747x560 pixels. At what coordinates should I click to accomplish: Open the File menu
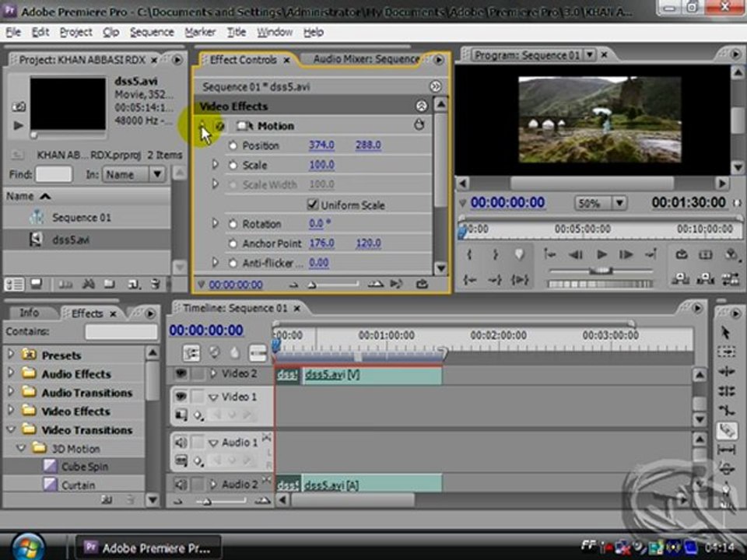13,33
